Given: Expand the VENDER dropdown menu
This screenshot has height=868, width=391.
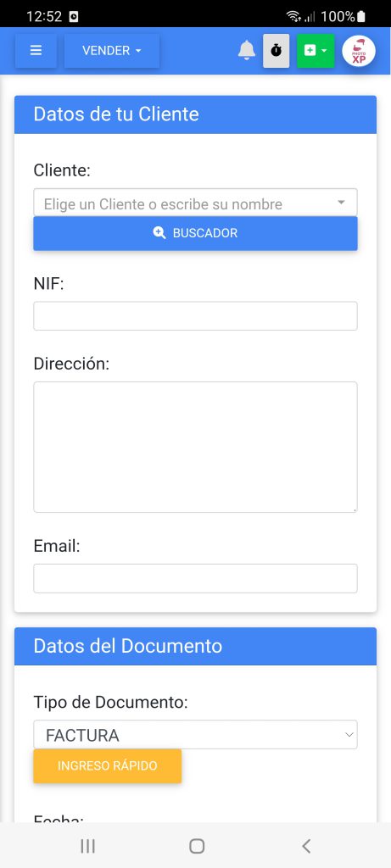Looking at the screenshot, I should 112,50.
